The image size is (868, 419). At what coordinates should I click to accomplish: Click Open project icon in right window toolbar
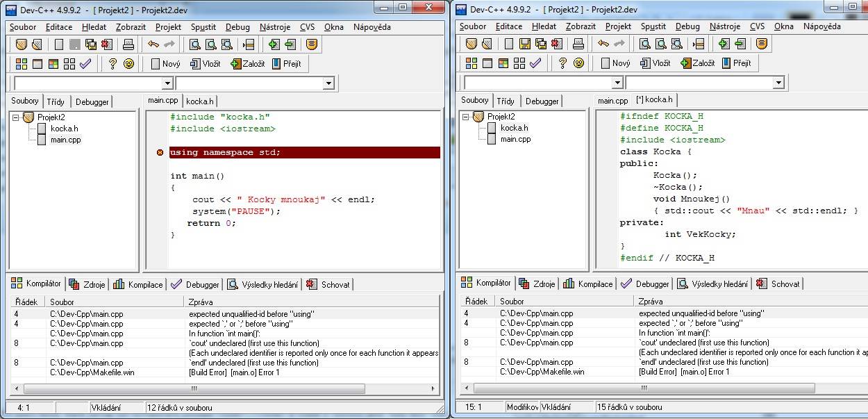[x=487, y=44]
